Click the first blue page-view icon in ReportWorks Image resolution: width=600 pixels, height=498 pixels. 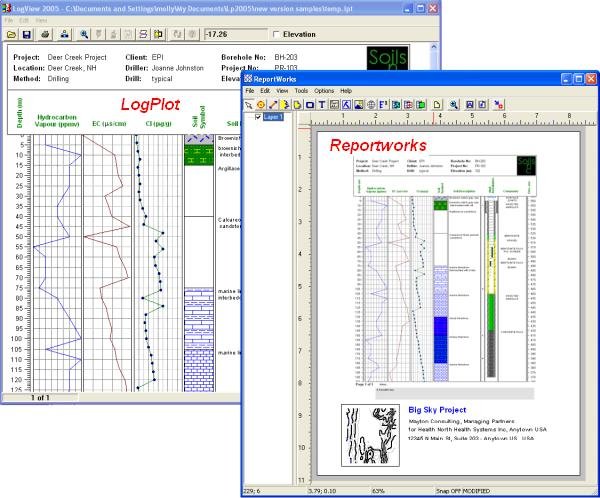pos(470,104)
